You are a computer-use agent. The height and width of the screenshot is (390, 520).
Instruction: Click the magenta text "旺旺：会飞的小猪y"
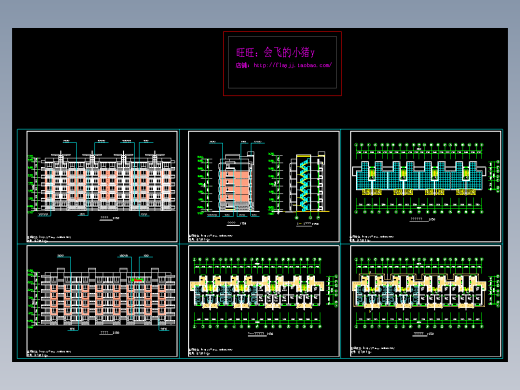coord(275,52)
